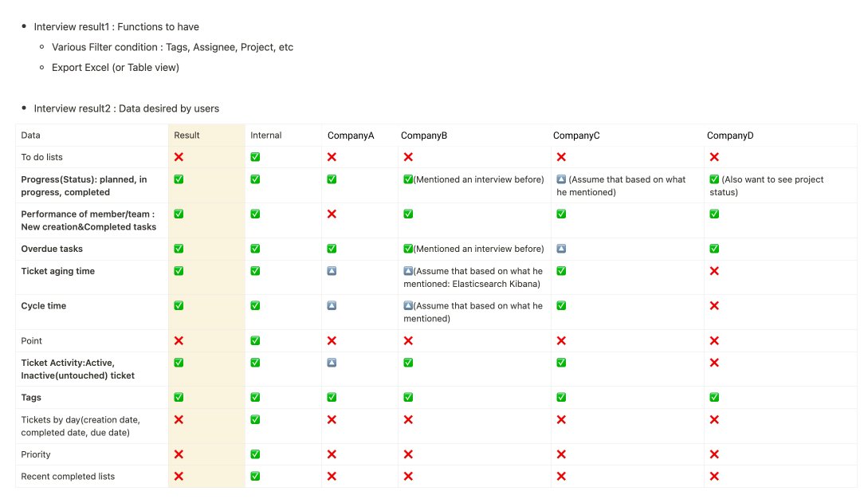Select the 'Ticket aging time' row label
868x499 pixels.
(x=57, y=271)
